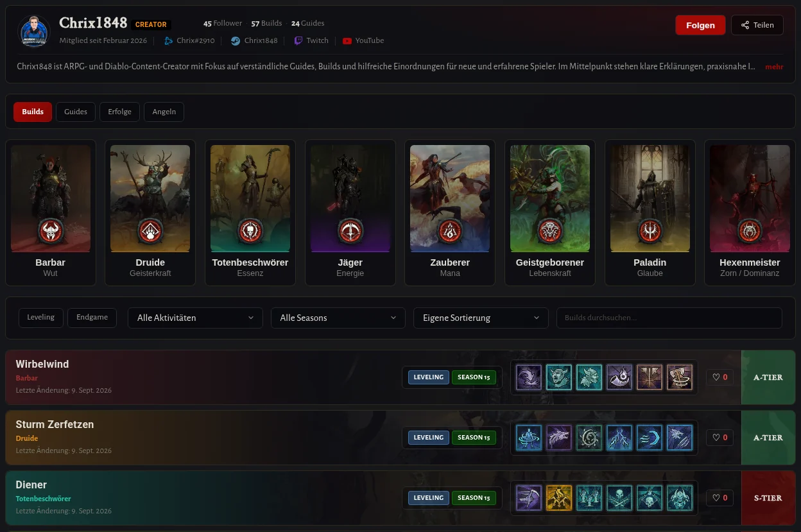Click into the Builds durchsuchen search field

pyautogui.click(x=669, y=318)
